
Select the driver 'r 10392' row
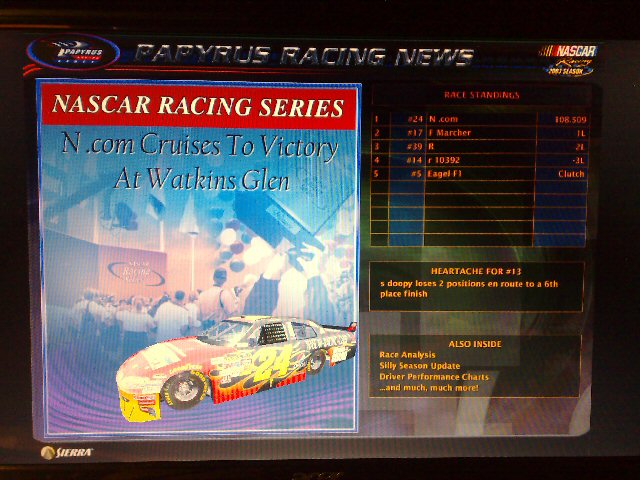pos(480,160)
